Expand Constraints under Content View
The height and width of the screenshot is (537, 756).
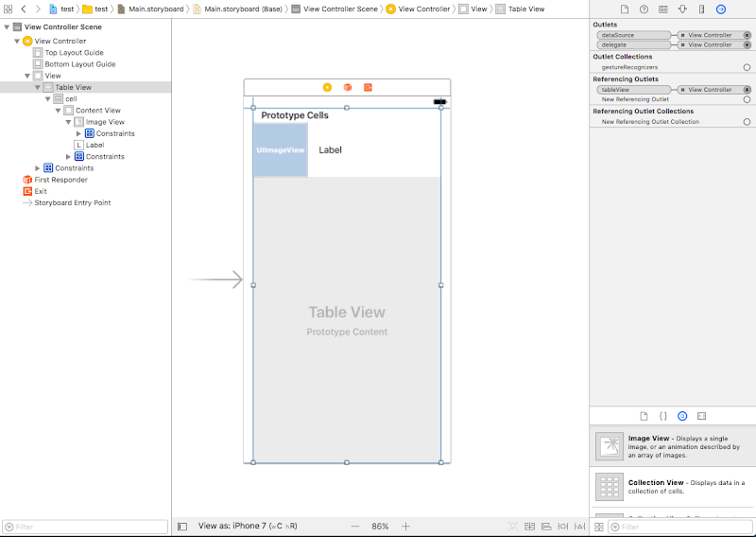68,157
